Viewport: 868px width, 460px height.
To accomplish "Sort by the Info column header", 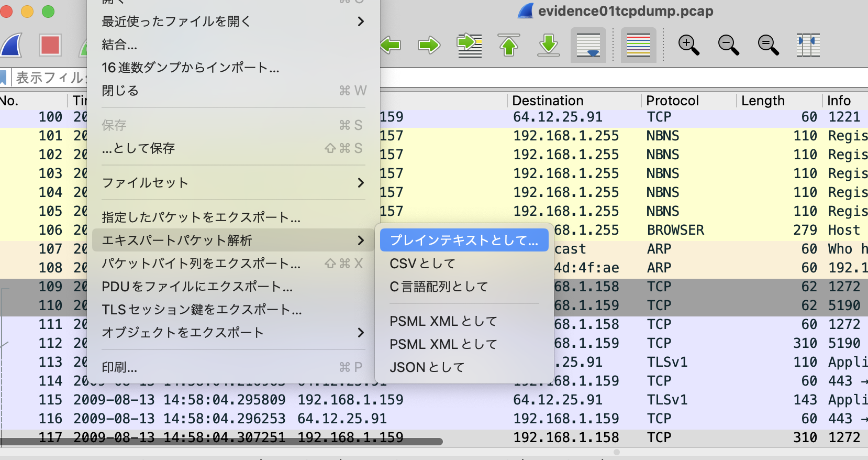I will (845, 101).
